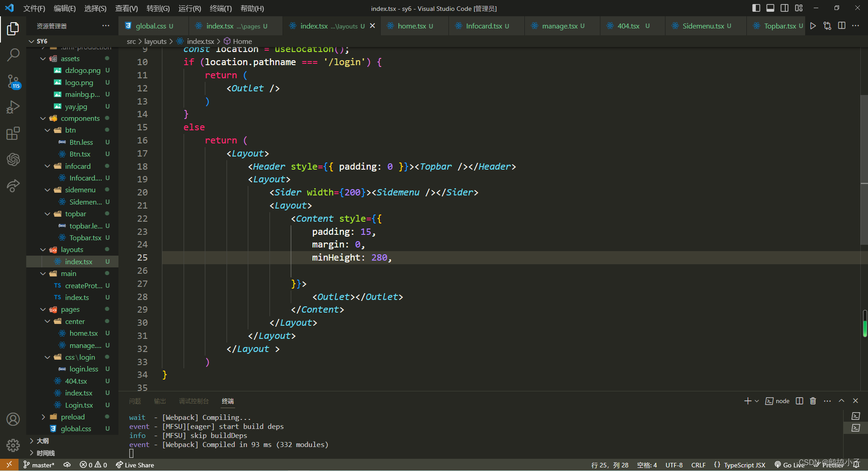Open the Search view in the activity bar

(13, 54)
